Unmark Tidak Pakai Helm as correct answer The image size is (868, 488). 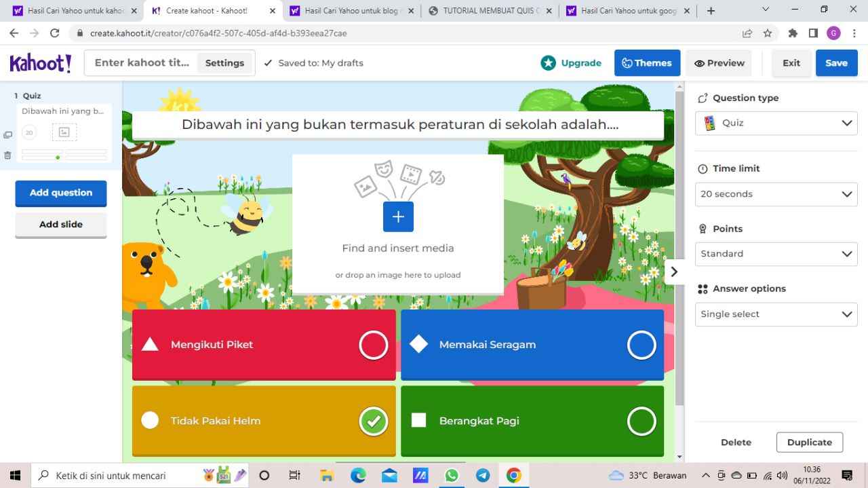pyautogui.click(x=373, y=421)
